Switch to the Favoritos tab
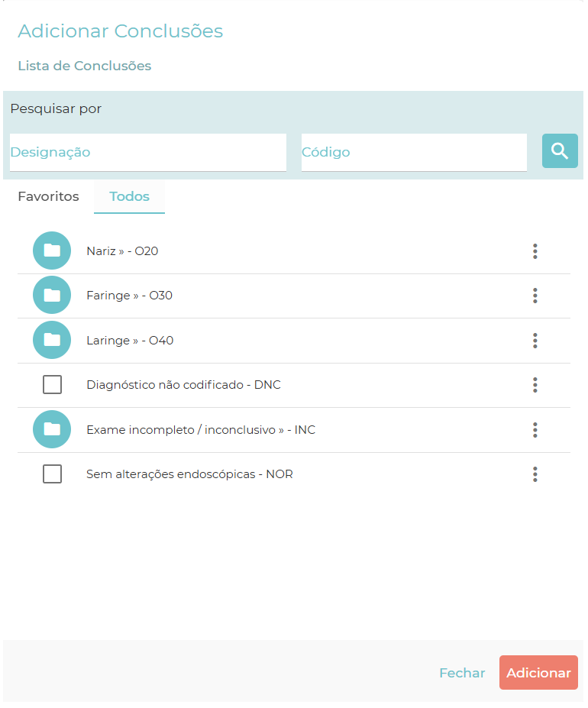This screenshot has height=708, width=588. click(x=48, y=196)
